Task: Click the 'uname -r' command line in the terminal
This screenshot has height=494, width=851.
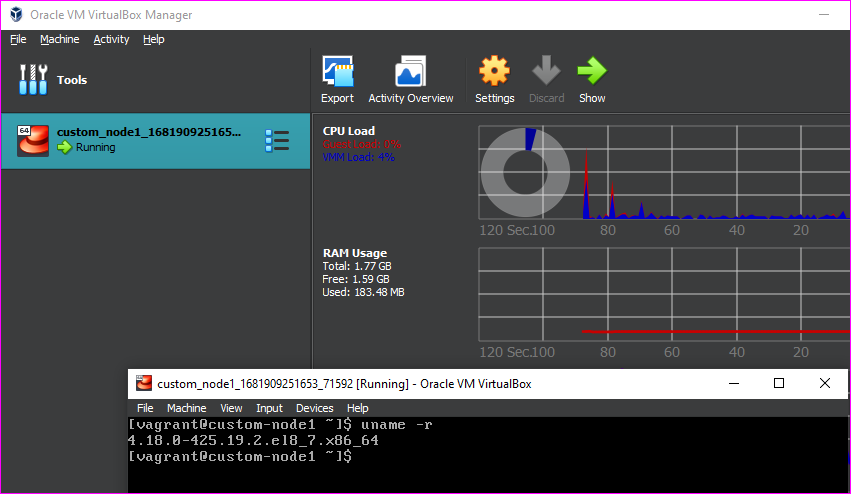Action: [280, 425]
